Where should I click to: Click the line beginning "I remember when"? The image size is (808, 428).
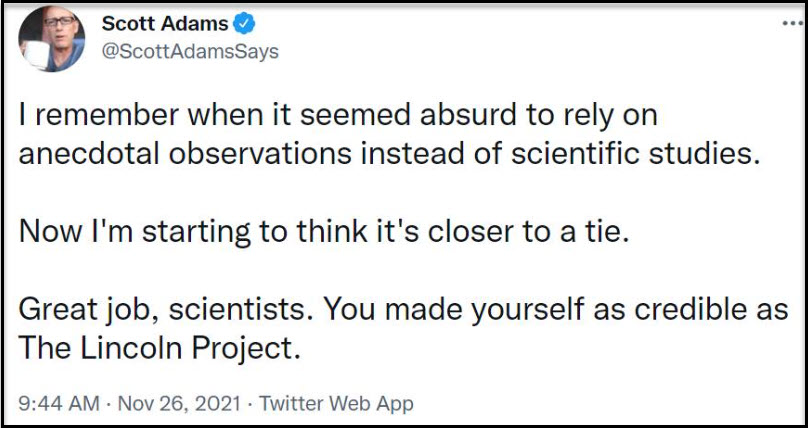(338, 116)
